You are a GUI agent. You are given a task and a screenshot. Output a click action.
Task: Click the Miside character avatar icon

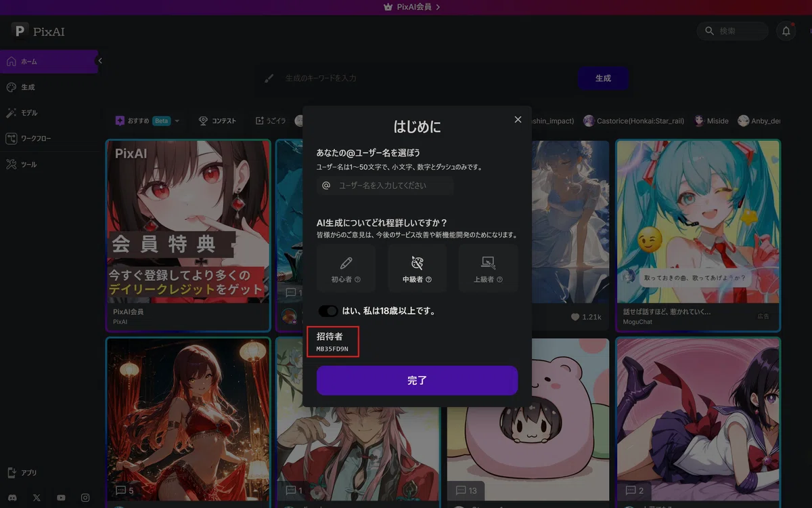(x=699, y=121)
